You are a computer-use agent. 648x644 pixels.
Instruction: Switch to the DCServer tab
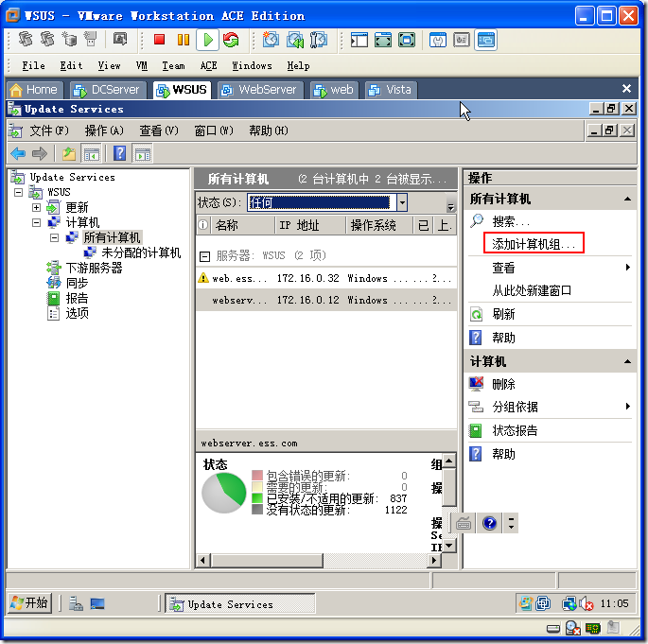click(x=108, y=90)
